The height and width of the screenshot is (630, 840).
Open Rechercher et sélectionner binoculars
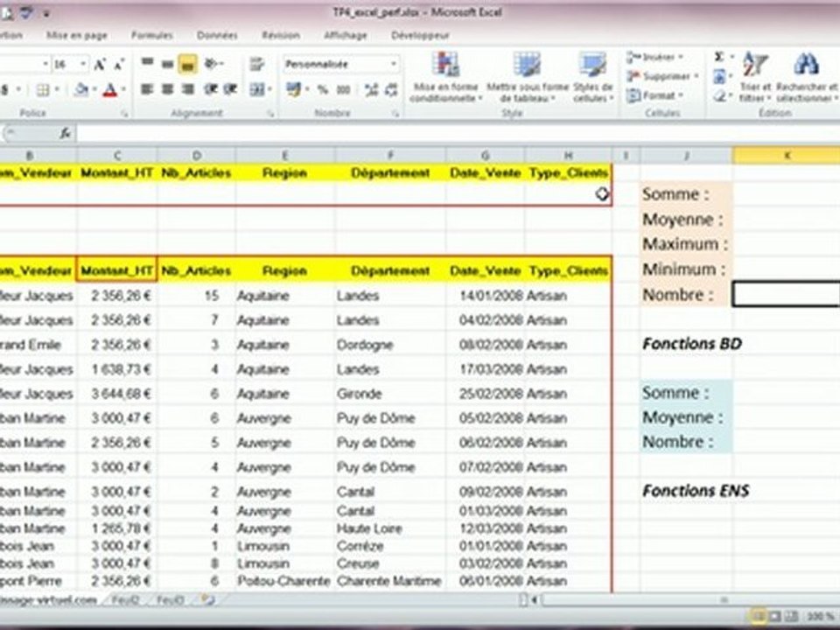pyautogui.click(x=806, y=77)
